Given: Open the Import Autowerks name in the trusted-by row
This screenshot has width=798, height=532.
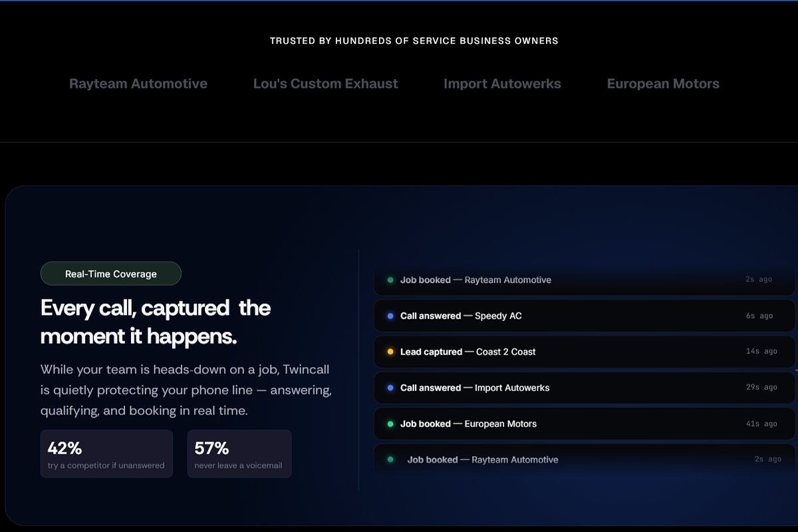Looking at the screenshot, I should (x=502, y=84).
